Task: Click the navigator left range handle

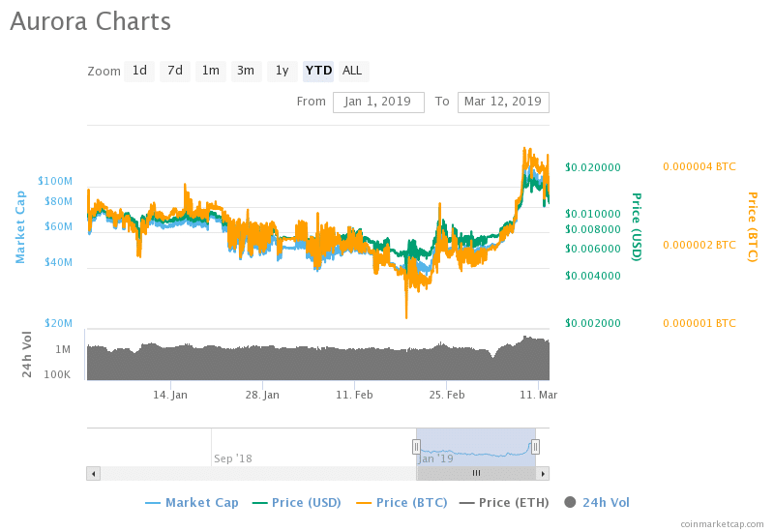Action: 417,447
